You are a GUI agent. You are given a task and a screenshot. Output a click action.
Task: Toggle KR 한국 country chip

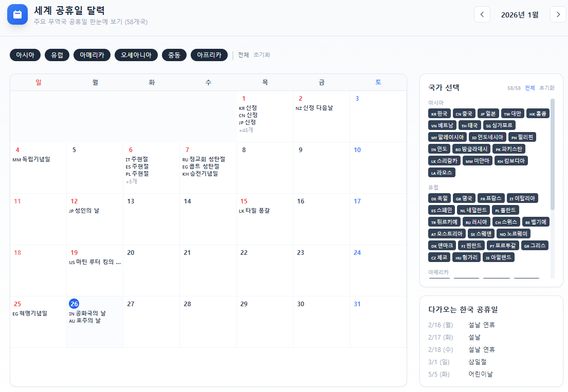click(x=439, y=114)
